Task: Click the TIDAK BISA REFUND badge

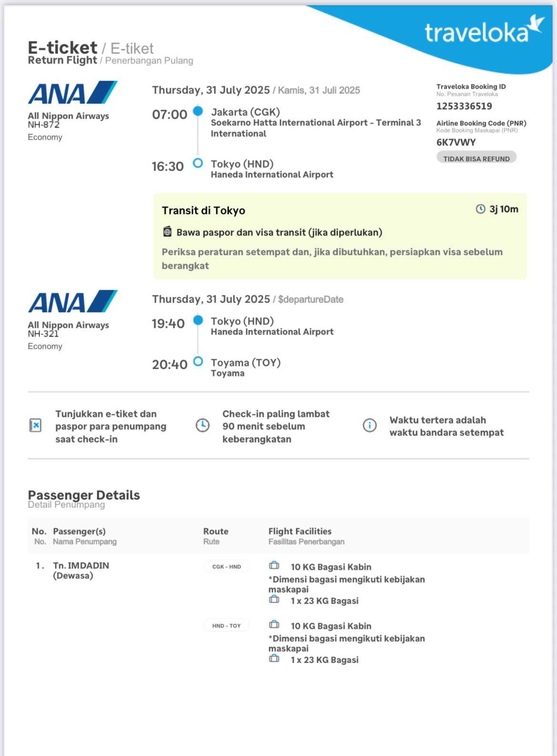Action: pos(476,159)
